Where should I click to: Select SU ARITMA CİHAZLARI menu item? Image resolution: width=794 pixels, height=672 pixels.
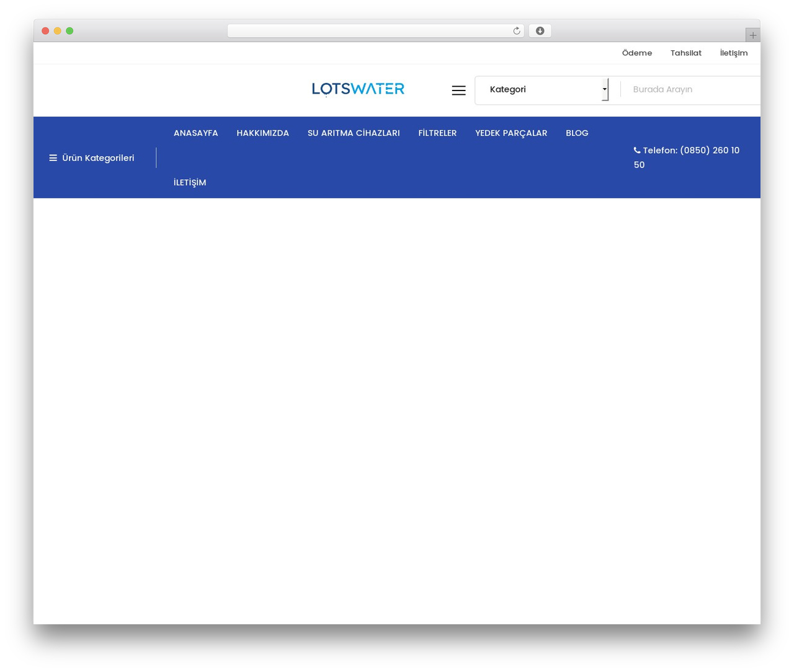tap(354, 133)
